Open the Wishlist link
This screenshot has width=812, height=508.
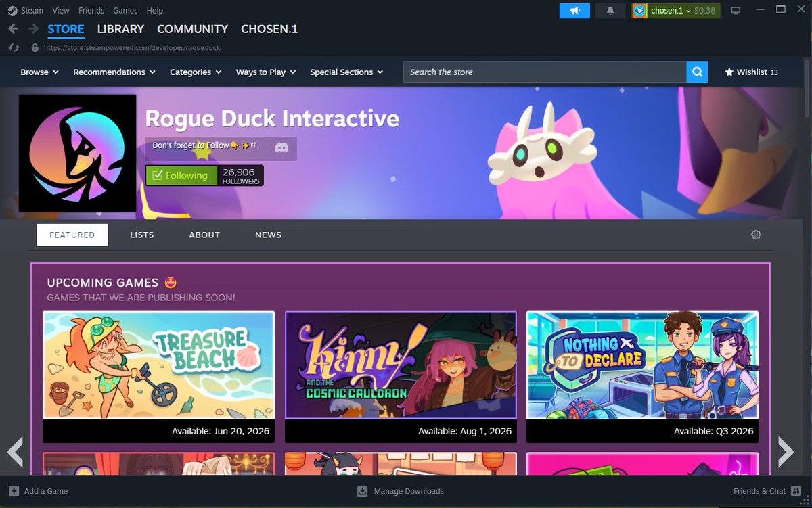[751, 72]
